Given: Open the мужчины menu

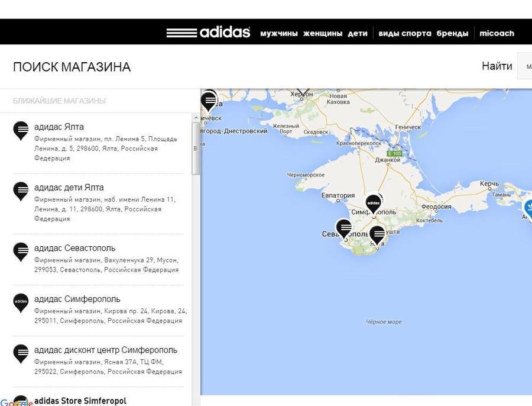Looking at the screenshot, I should 279,33.
